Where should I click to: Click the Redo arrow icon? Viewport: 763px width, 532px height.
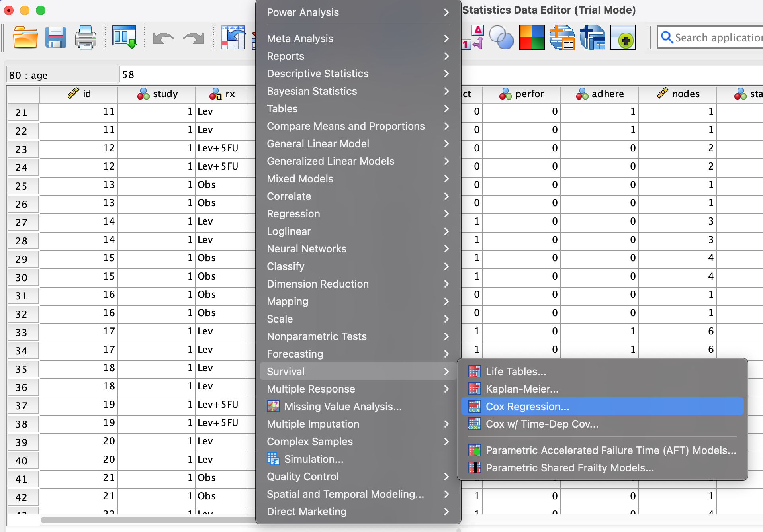coord(194,39)
